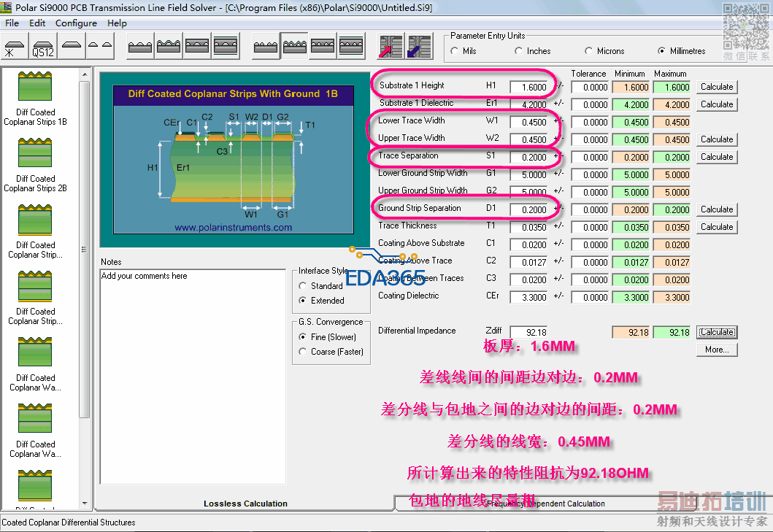Click the Lower Trace Width W1 field
Image resolution: width=773 pixels, height=532 pixels.
tap(528, 123)
